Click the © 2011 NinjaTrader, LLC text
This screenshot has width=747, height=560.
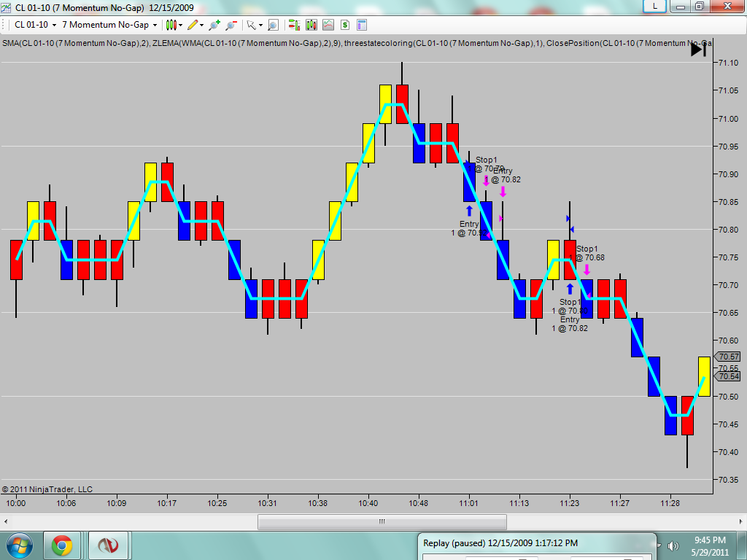47,489
